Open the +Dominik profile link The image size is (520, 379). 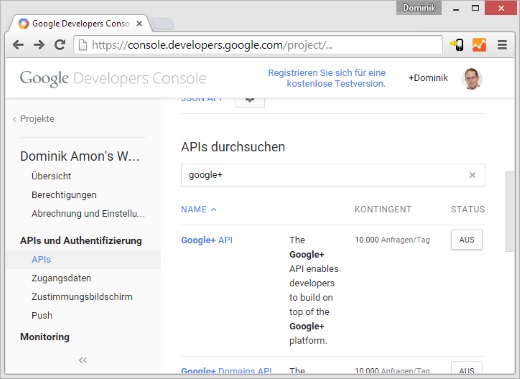tap(428, 78)
